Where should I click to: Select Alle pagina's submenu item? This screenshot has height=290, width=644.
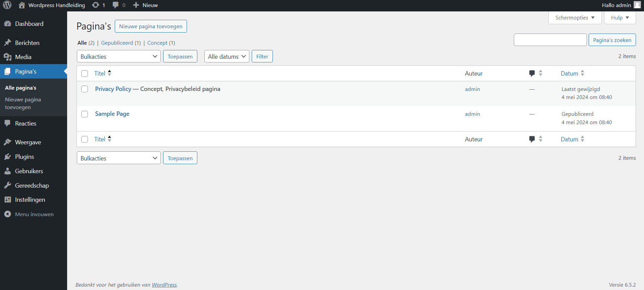(20, 88)
